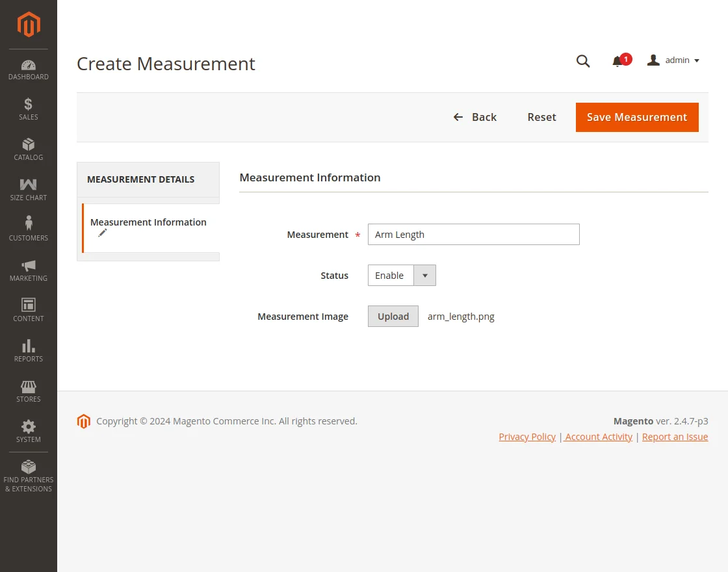Viewport: 728px width, 572px height.
Task: Click the Measurement name input field
Action: coord(473,234)
